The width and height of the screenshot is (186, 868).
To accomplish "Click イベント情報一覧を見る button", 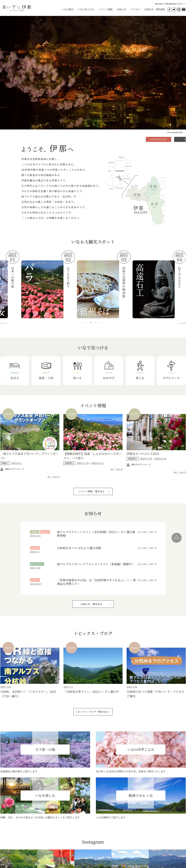I will pyautogui.click(x=93, y=491).
